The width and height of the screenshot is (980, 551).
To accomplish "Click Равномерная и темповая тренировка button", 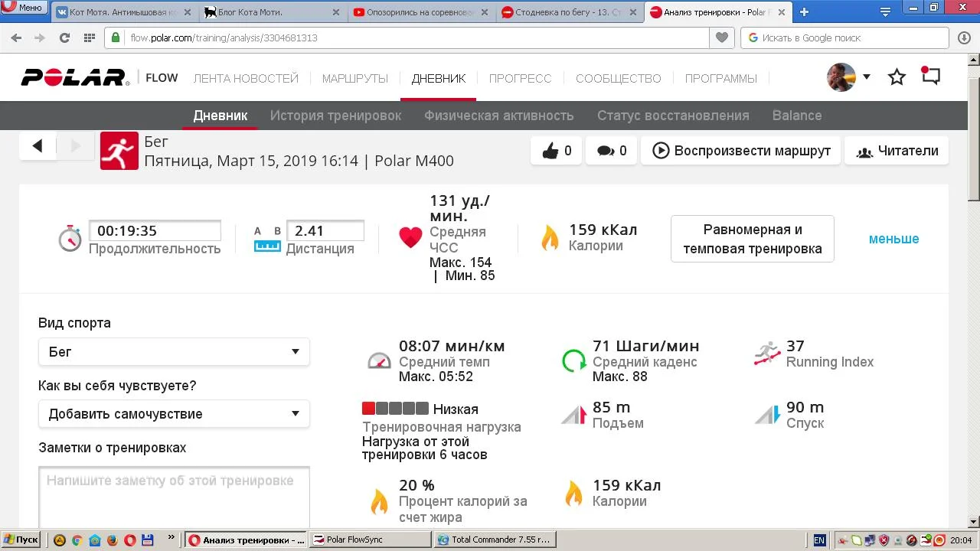I will 753,239.
